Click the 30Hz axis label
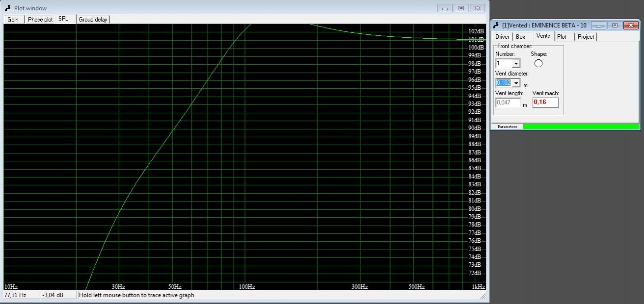The image size is (644, 304). [118, 287]
